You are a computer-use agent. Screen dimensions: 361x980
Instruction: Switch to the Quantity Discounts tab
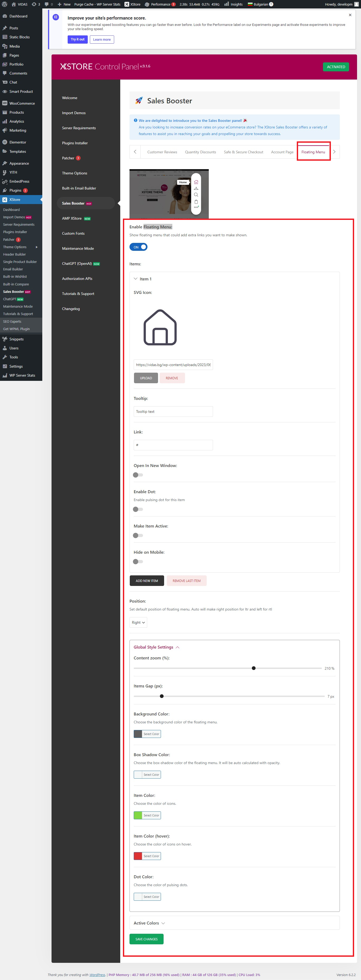point(200,152)
